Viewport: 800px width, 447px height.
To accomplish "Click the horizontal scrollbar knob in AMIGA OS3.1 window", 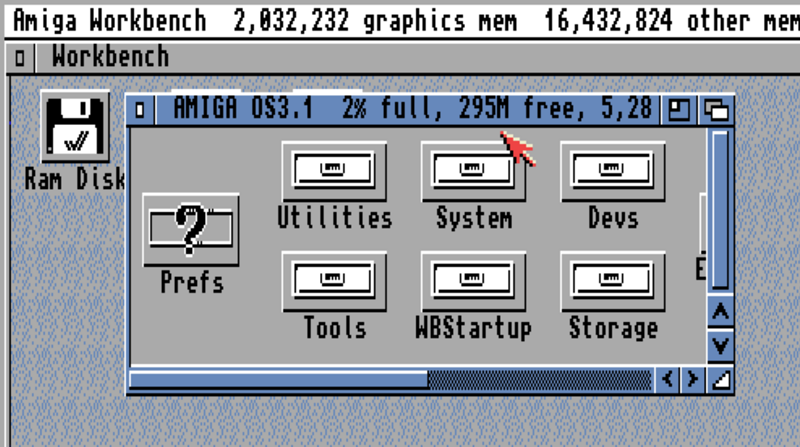I will point(279,380).
